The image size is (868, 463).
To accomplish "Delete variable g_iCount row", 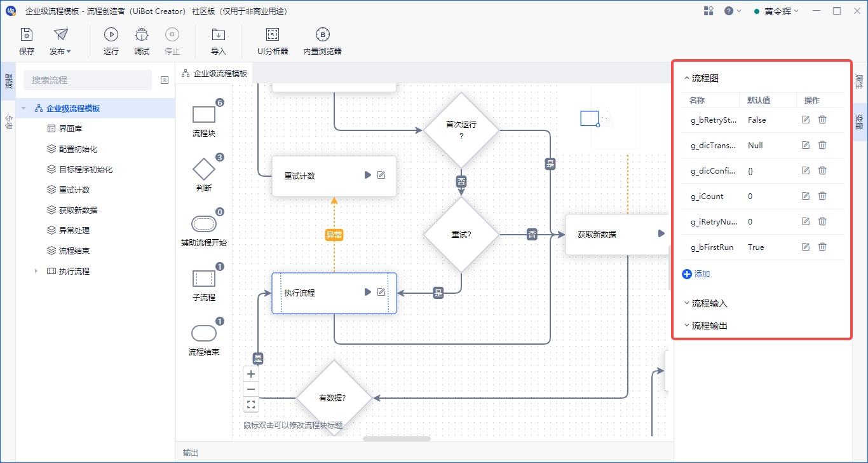I will pos(822,196).
